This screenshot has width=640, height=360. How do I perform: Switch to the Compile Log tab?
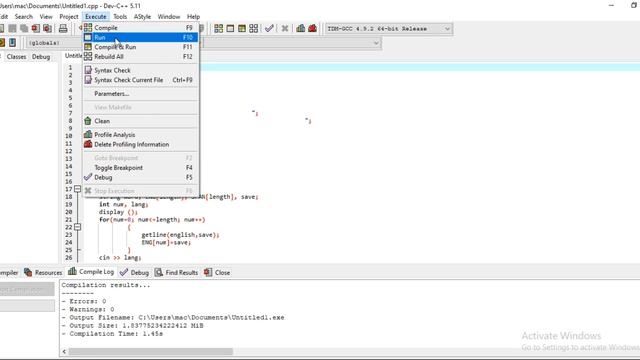tap(91, 271)
